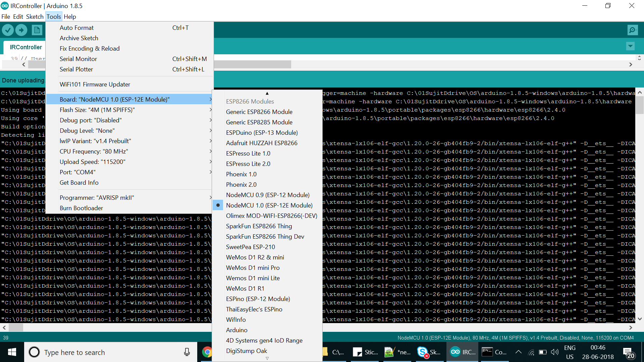Select the Arduino IRController icon in taskbar
The width and height of the screenshot is (644, 362).
tap(455, 352)
